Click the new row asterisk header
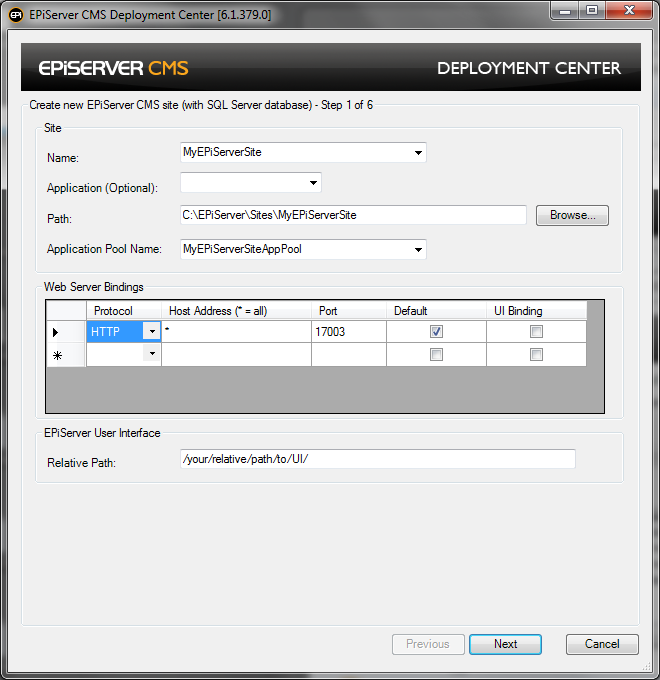Image resolution: width=660 pixels, height=680 pixels. (55, 355)
